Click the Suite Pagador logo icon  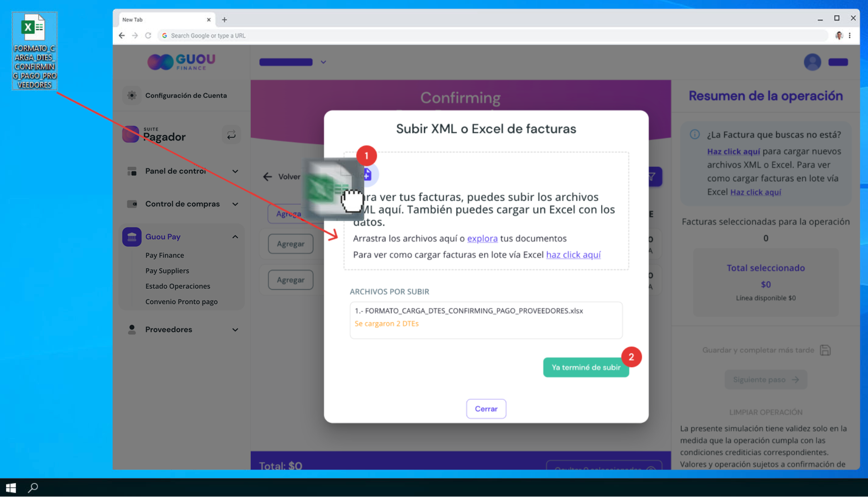131,134
